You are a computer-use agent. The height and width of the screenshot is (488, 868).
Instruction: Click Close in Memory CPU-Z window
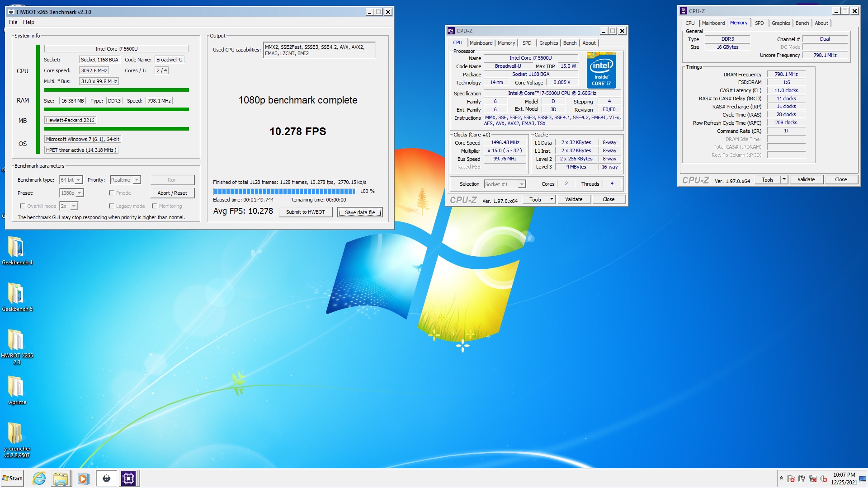(x=841, y=179)
